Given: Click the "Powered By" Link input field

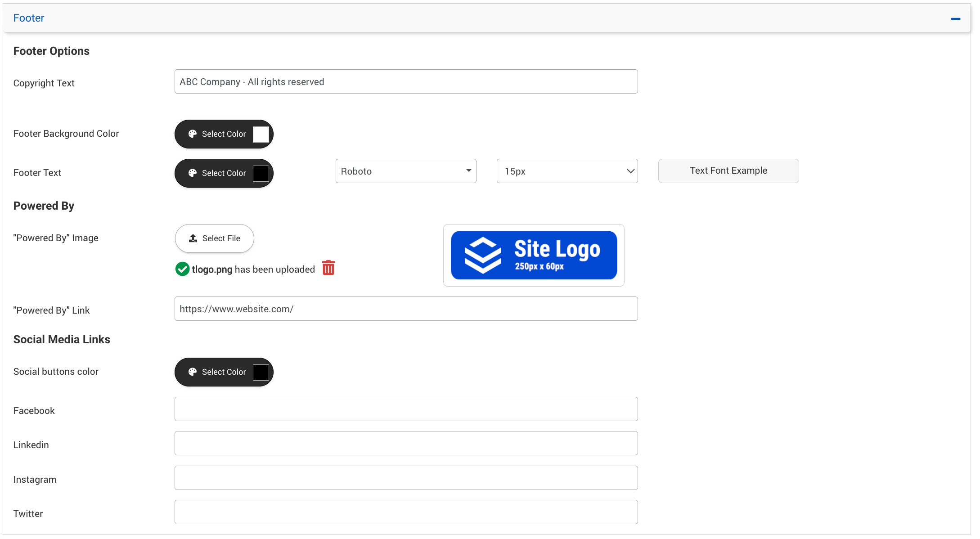Looking at the screenshot, I should pyautogui.click(x=406, y=309).
